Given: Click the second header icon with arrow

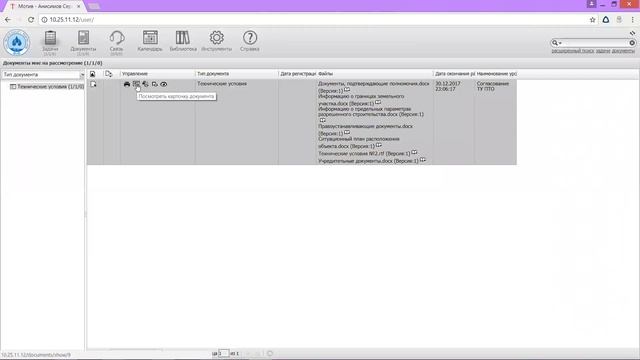Looking at the screenshot, I should 109,74.
